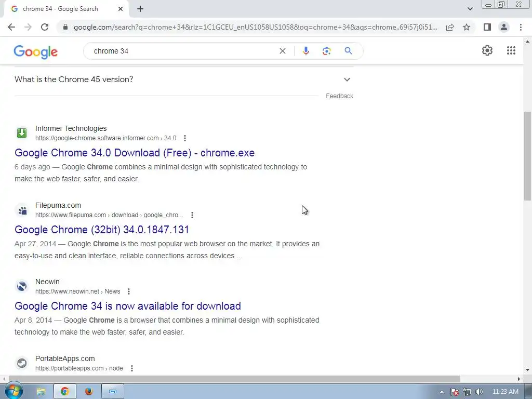
Task: Expand 'What is the Chrome 45 version?' question
Action: pos(184,79)
